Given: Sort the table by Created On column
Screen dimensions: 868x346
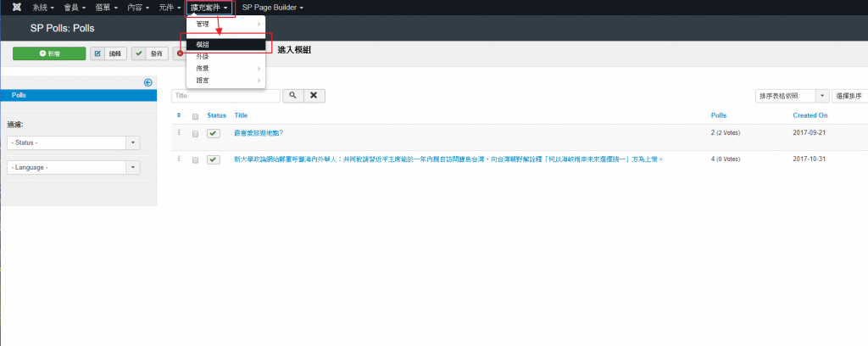Looking at the screenshot, I should pos(810,115).
